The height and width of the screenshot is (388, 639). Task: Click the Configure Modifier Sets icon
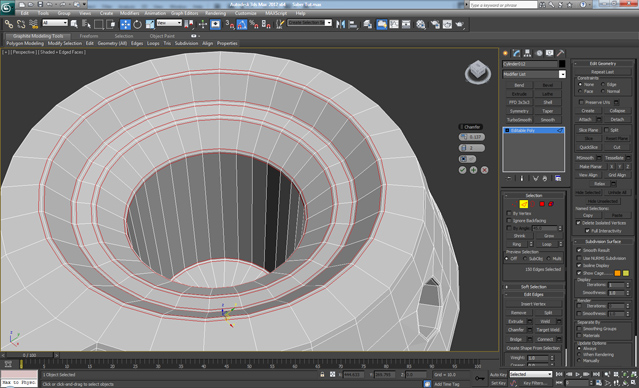558,179
